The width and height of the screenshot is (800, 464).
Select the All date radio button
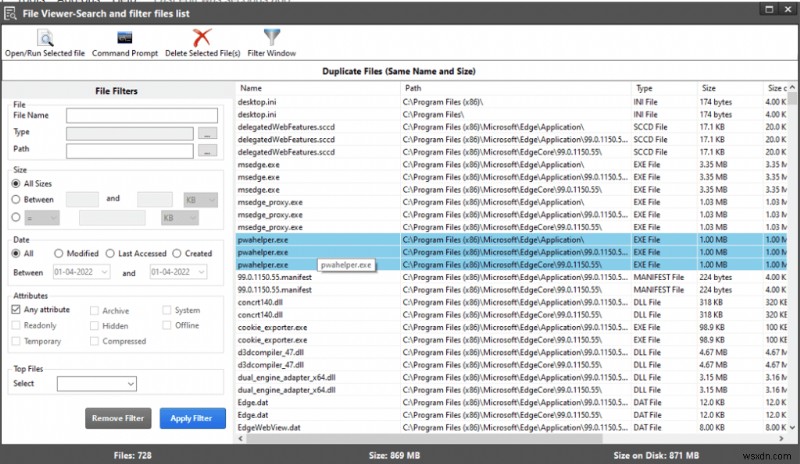coord(16,253)
